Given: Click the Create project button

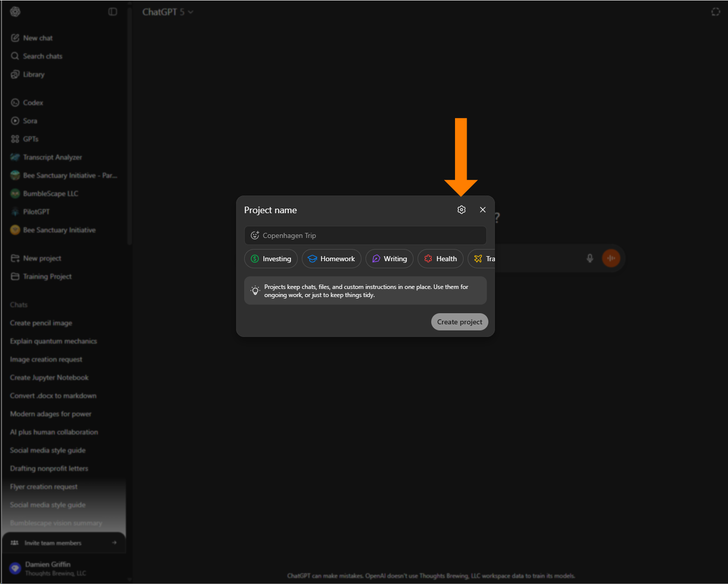Looking at the screenshot, I should point(459,322).
